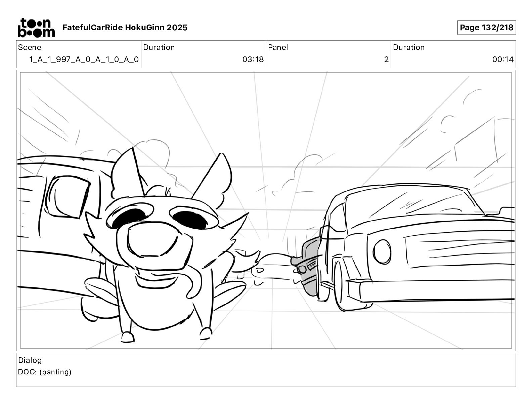The image size is (532, 411).
Task: Click the headlight of the right car
Action: [383, 252]
